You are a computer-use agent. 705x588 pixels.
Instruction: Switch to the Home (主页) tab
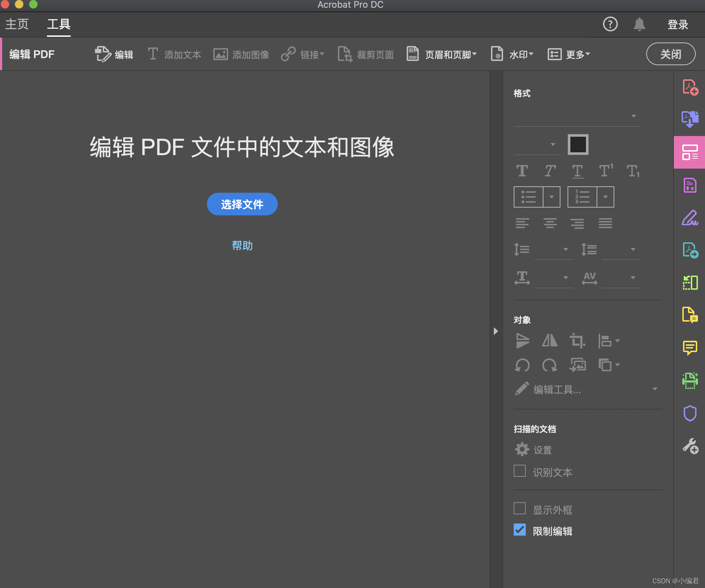(x=17, y=24)
